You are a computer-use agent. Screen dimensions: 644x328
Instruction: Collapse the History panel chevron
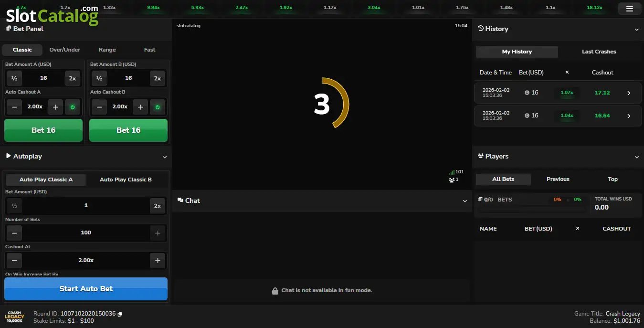[x=636, y=30]
